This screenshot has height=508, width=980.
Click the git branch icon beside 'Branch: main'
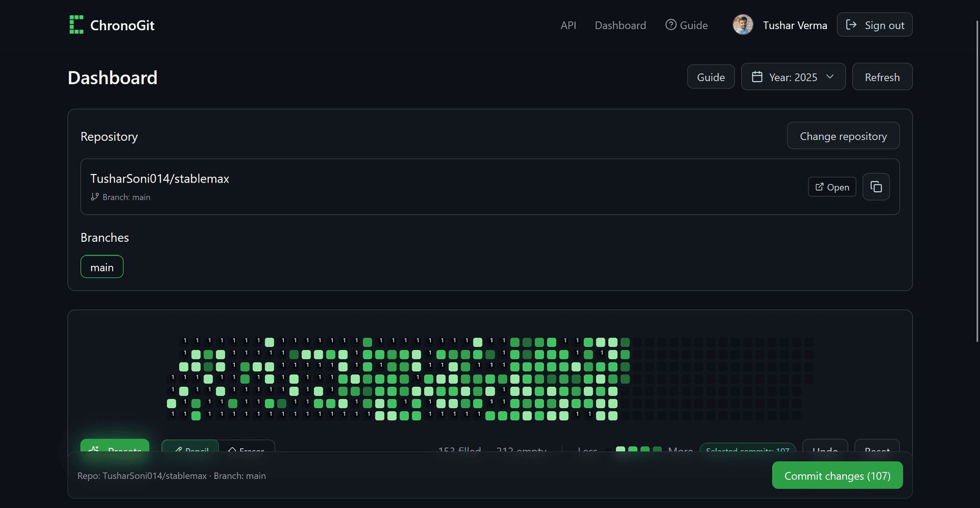[94, 196]
